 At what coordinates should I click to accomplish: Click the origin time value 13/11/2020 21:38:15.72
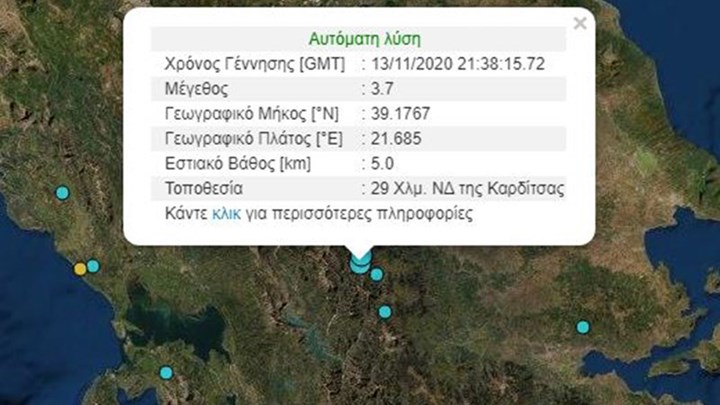(x=458, y=64)
